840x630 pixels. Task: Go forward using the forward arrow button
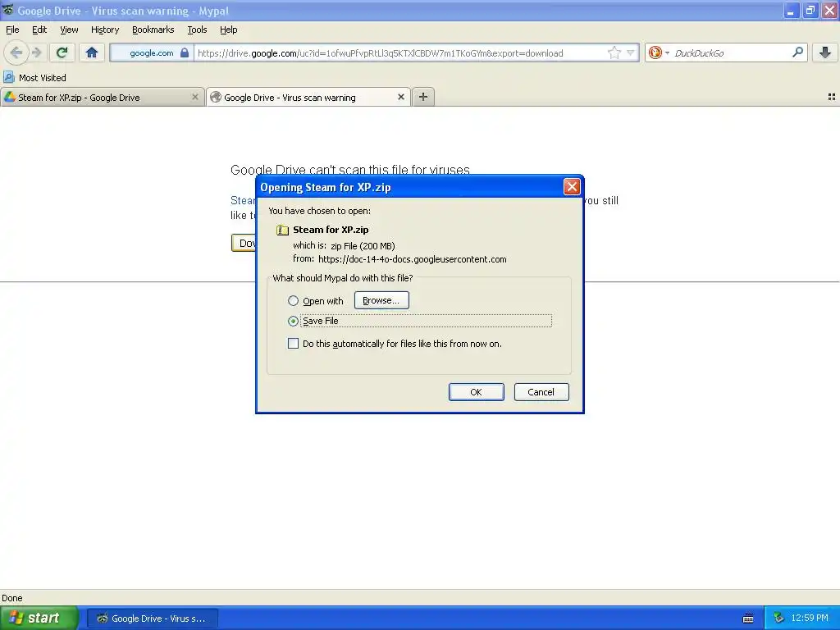point(37,52)
